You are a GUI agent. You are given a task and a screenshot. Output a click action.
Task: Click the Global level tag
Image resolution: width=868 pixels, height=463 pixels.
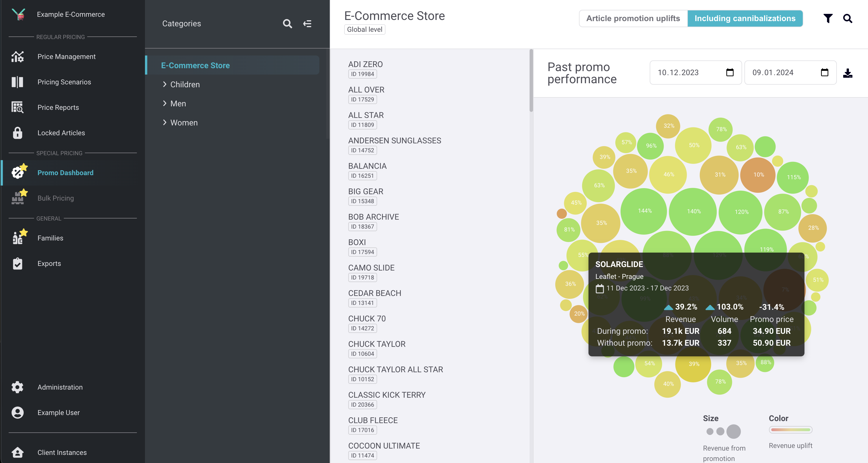click(365, 29)
